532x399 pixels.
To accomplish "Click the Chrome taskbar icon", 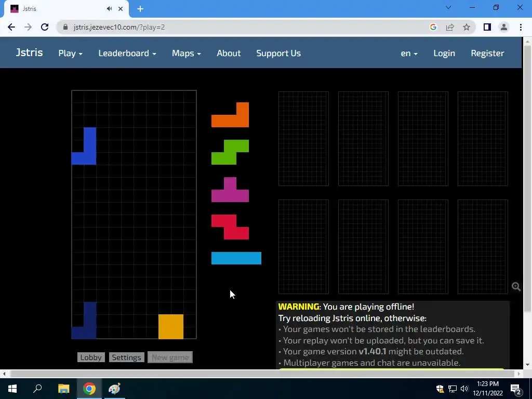I will pos(89,389).
